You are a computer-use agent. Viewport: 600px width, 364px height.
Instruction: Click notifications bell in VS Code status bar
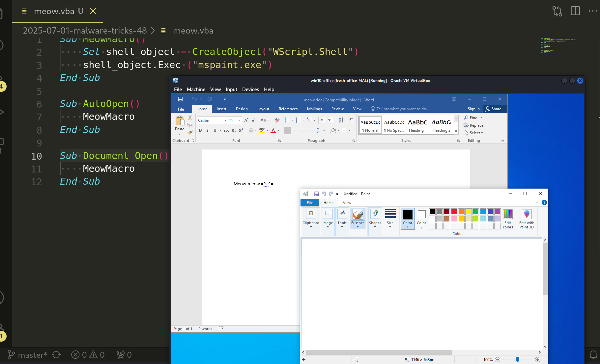pos(593,355)
